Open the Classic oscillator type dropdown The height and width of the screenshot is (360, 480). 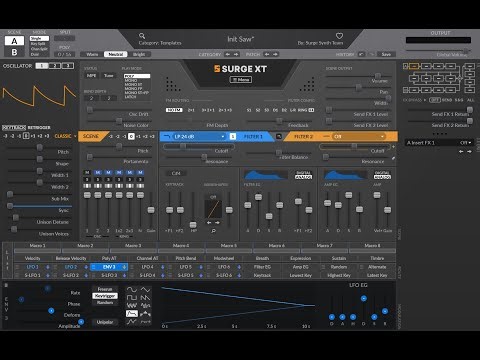(65, 136)
